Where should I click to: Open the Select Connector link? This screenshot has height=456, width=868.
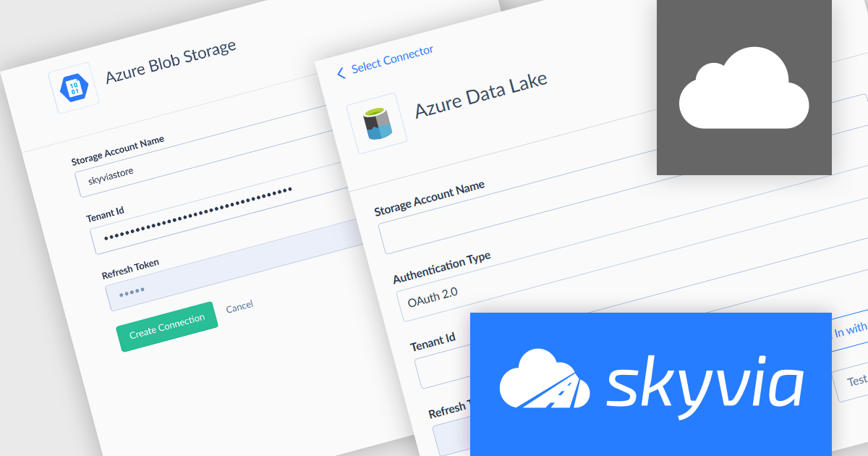click(x=392, y=59)
